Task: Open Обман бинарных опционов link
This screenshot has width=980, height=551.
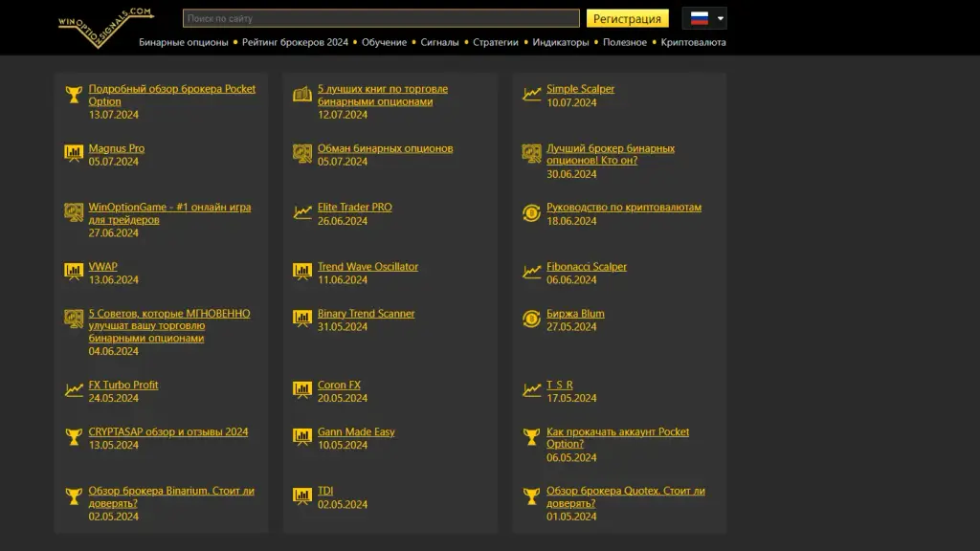Action: point(385,148)
